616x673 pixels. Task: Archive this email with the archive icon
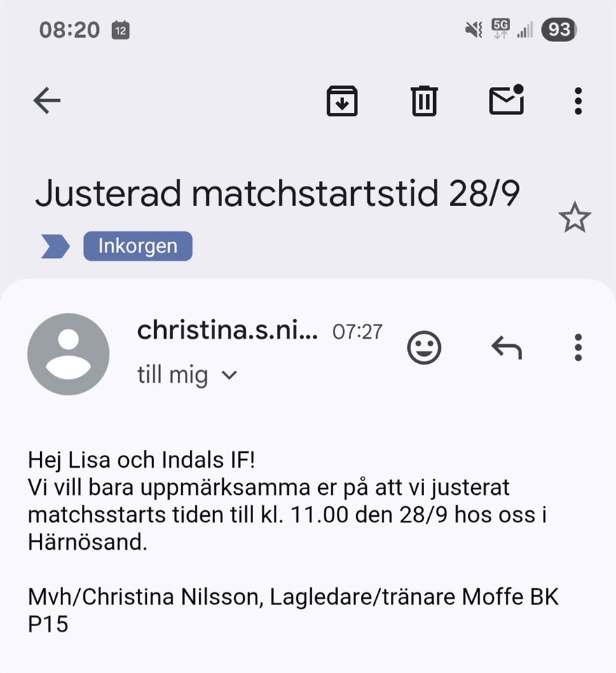(342, 101)
